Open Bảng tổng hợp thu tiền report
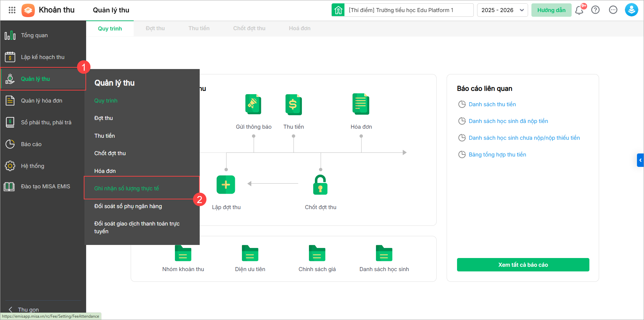 tap(497, 154)
